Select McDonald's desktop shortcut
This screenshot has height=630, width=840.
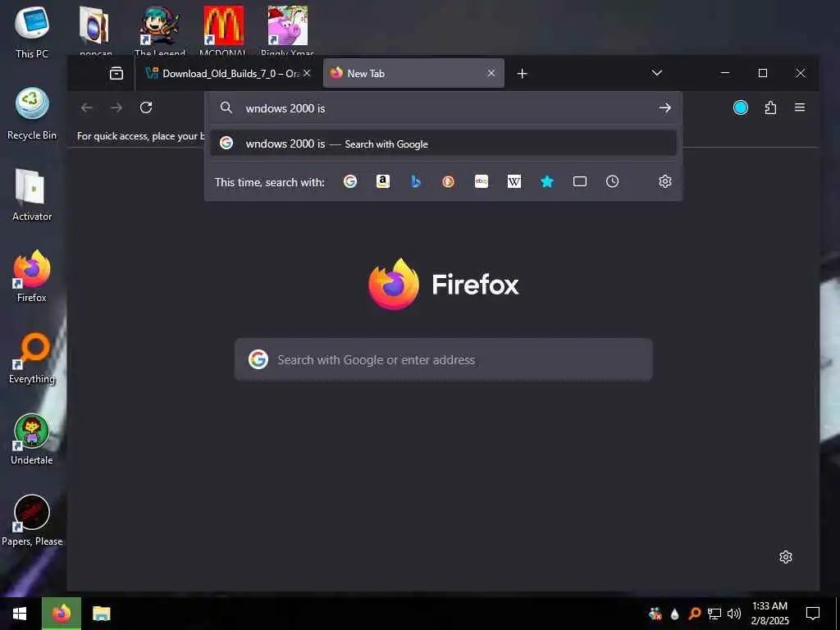[223, 30]
